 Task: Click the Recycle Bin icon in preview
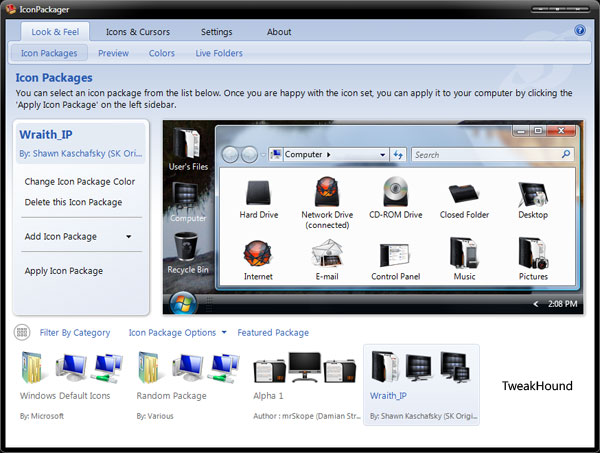coord(186,247)
